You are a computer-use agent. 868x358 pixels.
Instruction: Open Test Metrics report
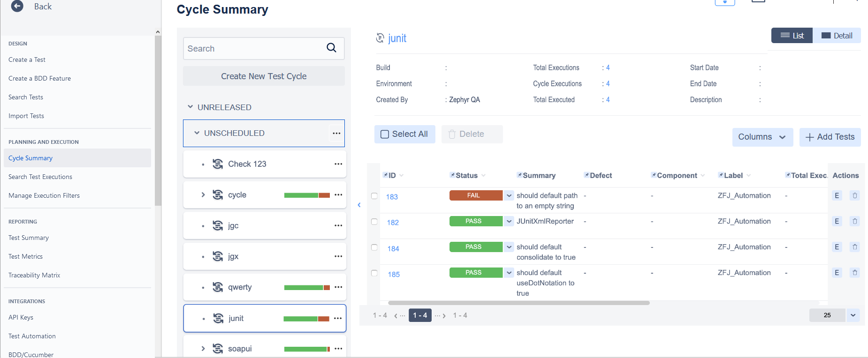25,256
